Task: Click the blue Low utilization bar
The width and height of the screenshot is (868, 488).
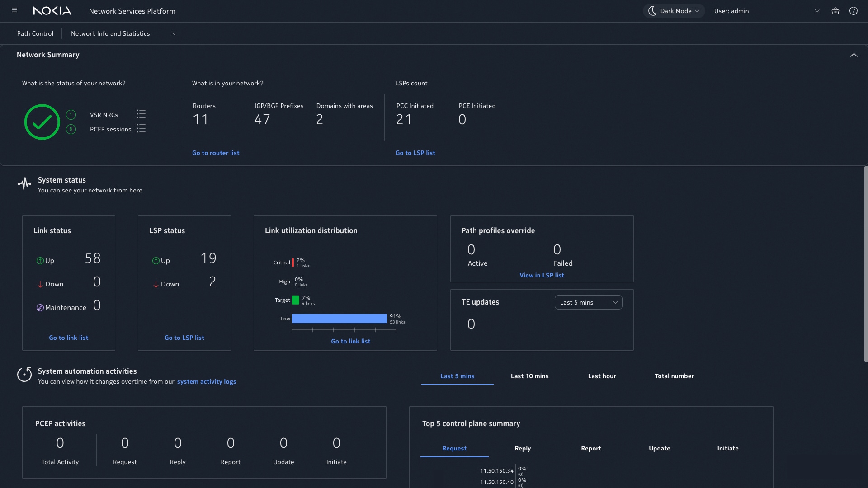Action: (339, 319)
